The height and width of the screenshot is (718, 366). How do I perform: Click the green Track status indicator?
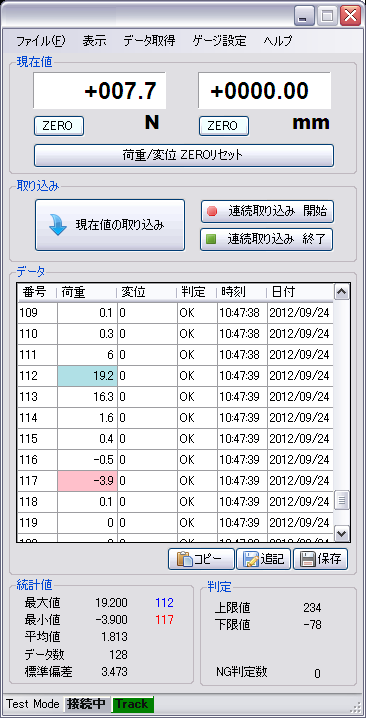pos(132,704)
